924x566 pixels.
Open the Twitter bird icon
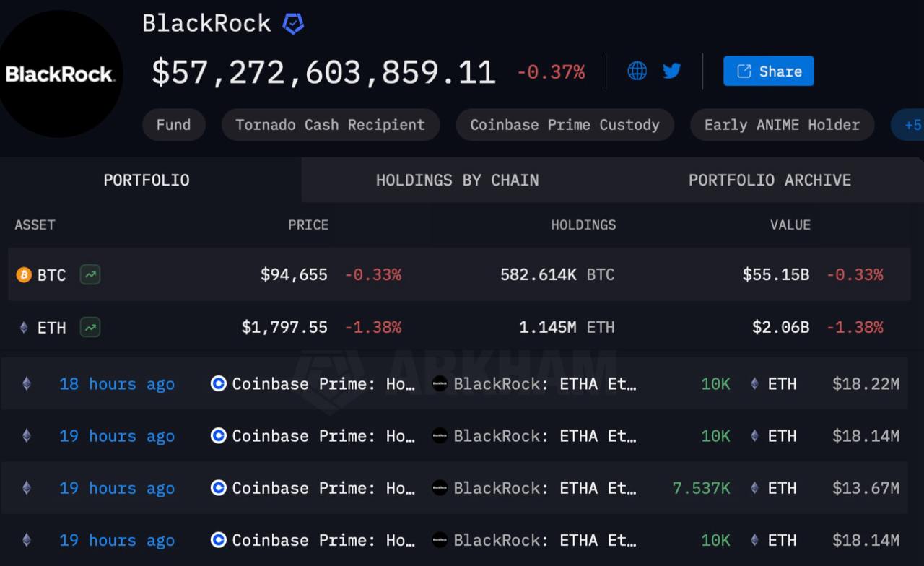(672, 71)
